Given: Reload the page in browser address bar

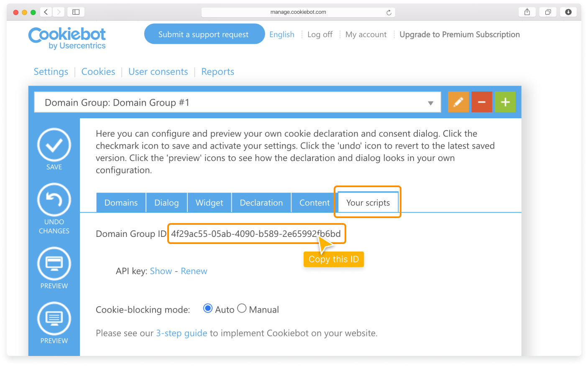Looking at the screenshot, I should [x=389, y=12].
